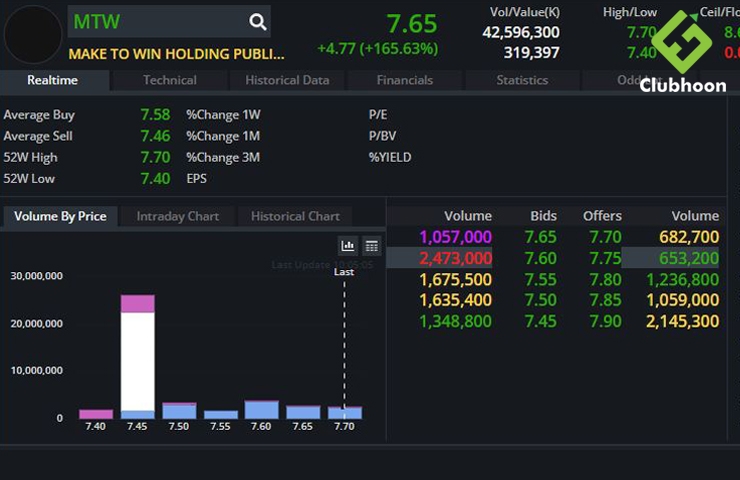Click the %YIELD label
Viewport: 740px width, 480px height.
[390, 157]
